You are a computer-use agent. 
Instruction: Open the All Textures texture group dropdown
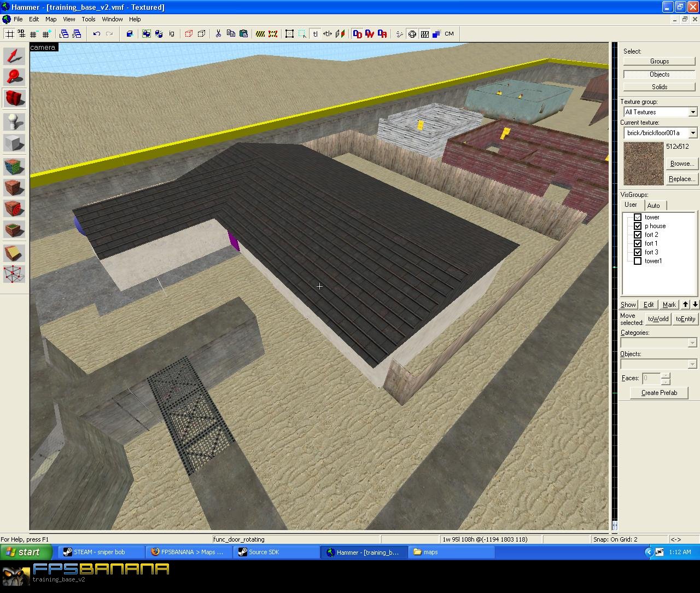coord(692,112)
